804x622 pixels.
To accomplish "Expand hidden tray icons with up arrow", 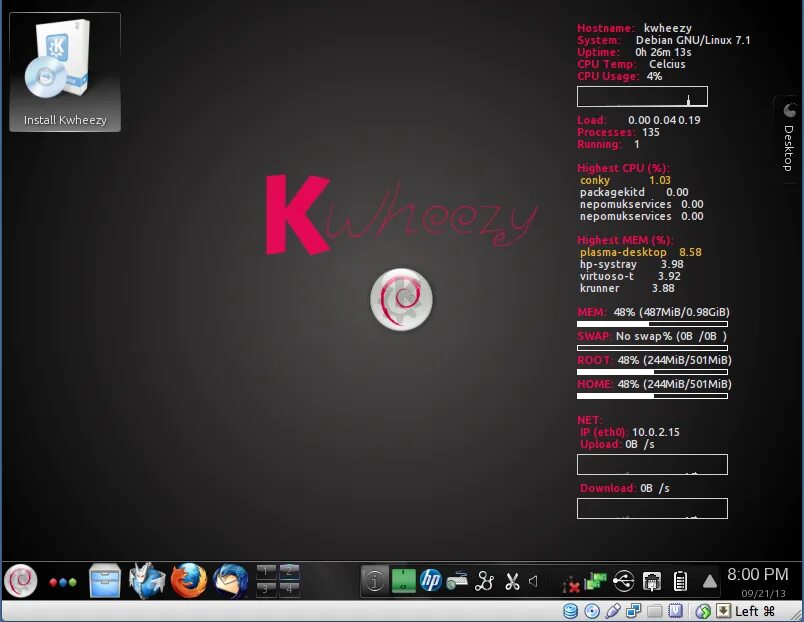I will click(x=710, y=581).
